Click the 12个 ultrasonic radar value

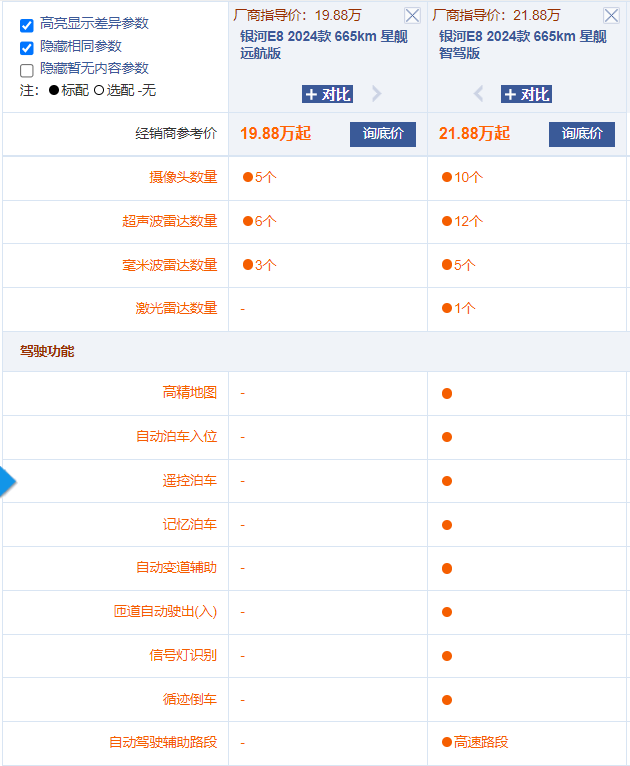click(x=462, y=221)
